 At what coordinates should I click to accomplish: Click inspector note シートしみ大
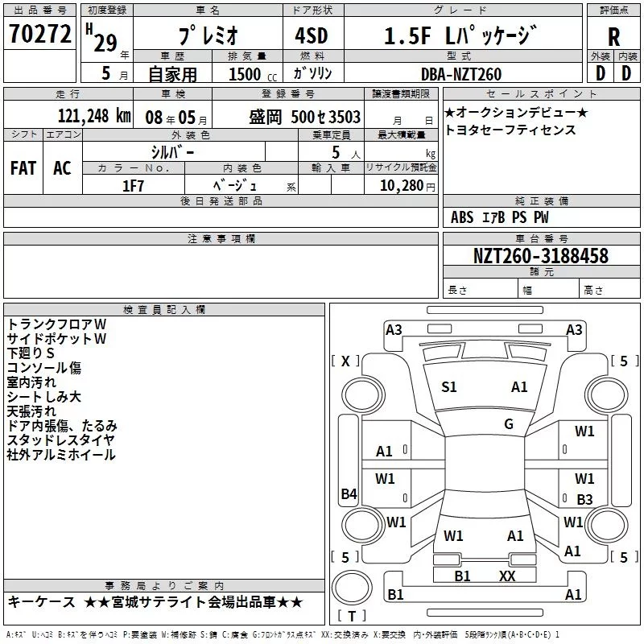coord(44,397)
